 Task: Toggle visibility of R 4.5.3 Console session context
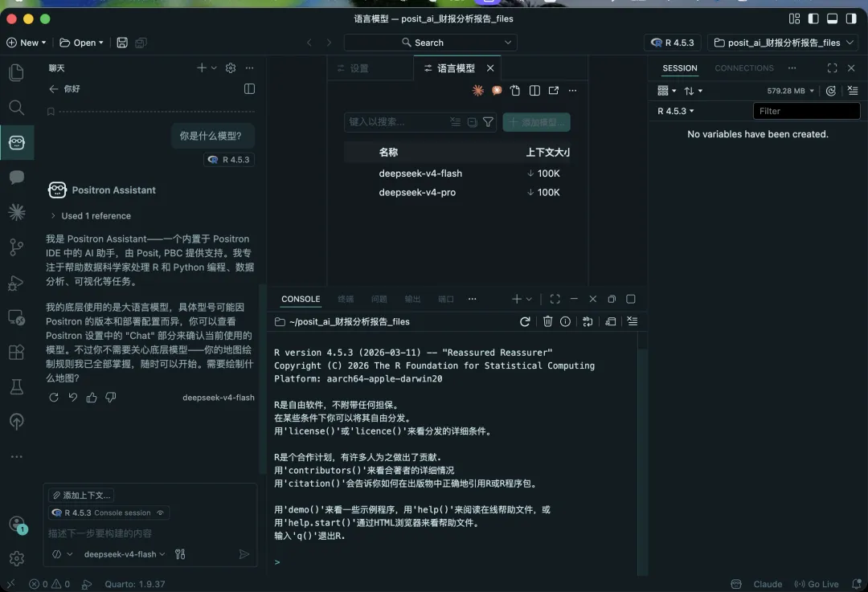pyautogui.click(x=161, y=513)
